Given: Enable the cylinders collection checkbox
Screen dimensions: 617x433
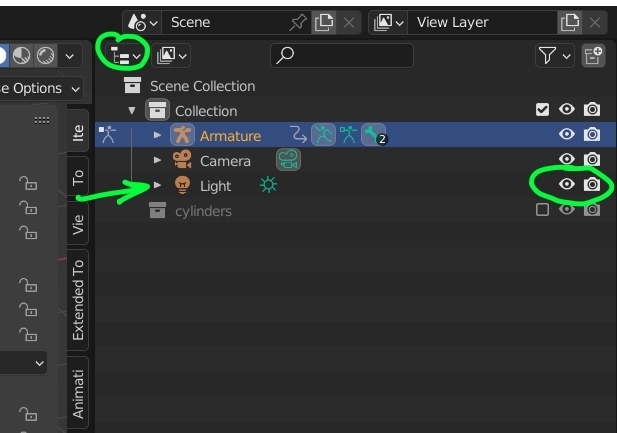Looking at the screenshot, I should coord(542,209).
